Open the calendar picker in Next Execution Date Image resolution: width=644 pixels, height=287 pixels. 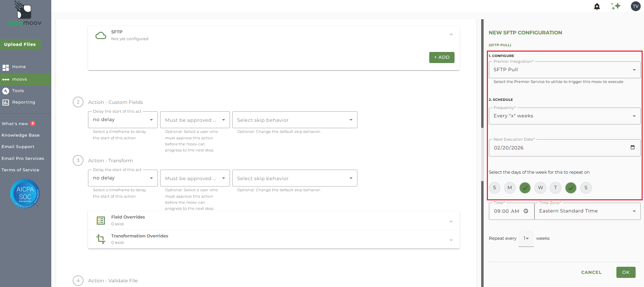point(633,147)
